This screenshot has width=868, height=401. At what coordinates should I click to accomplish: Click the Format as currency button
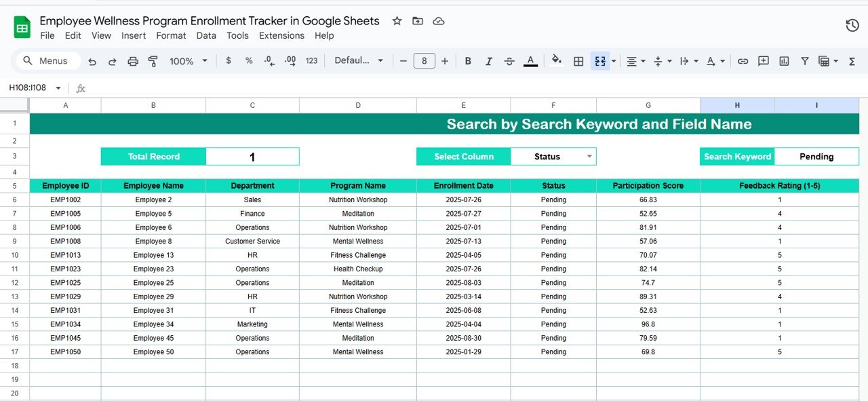point(229,61)
